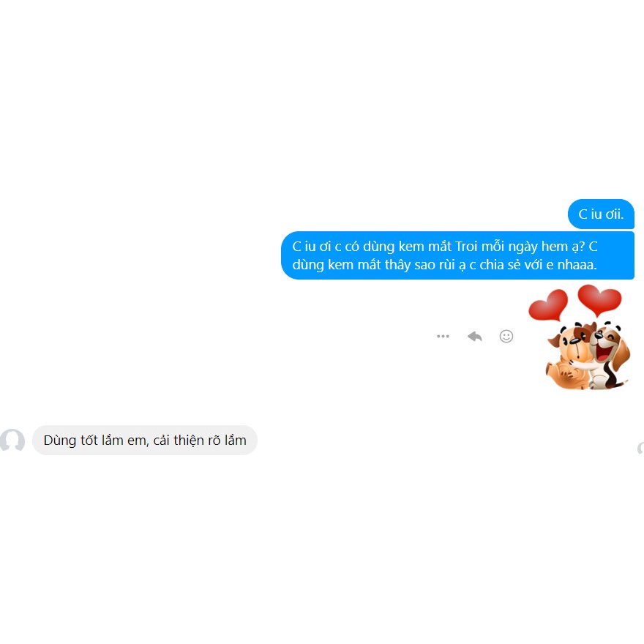Click "nhaaa." at the end of blue message
This screenshot has width=644, height=644.
577,265
